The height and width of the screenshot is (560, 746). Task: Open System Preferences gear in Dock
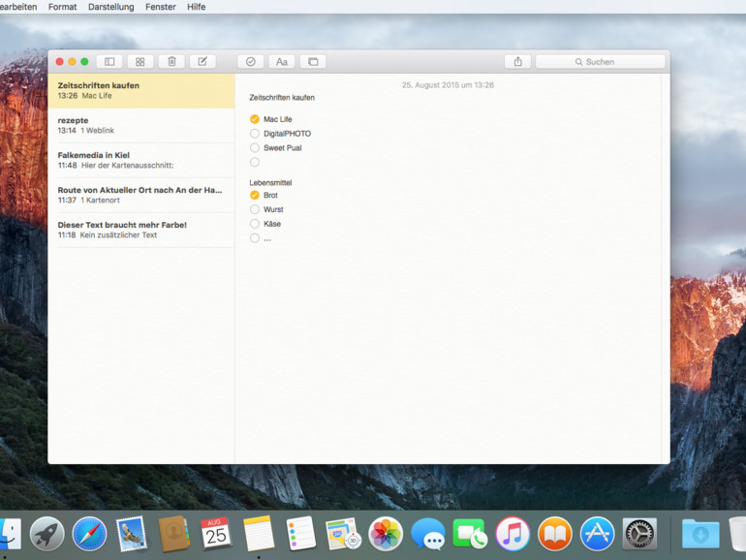coord(639,534)
